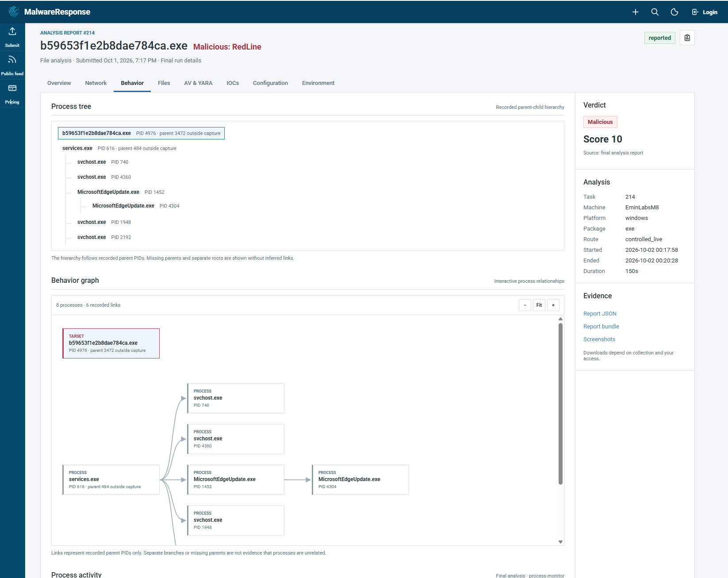Click the TARGET node in the behavior graph
The image size is (728, 578).
tap(111, 343)
